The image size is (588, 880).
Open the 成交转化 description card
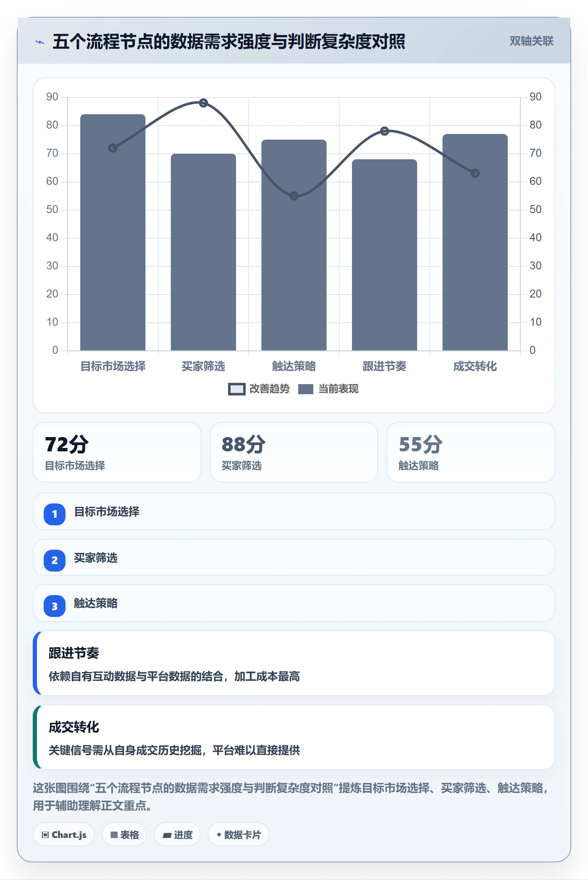pos(294,737)
